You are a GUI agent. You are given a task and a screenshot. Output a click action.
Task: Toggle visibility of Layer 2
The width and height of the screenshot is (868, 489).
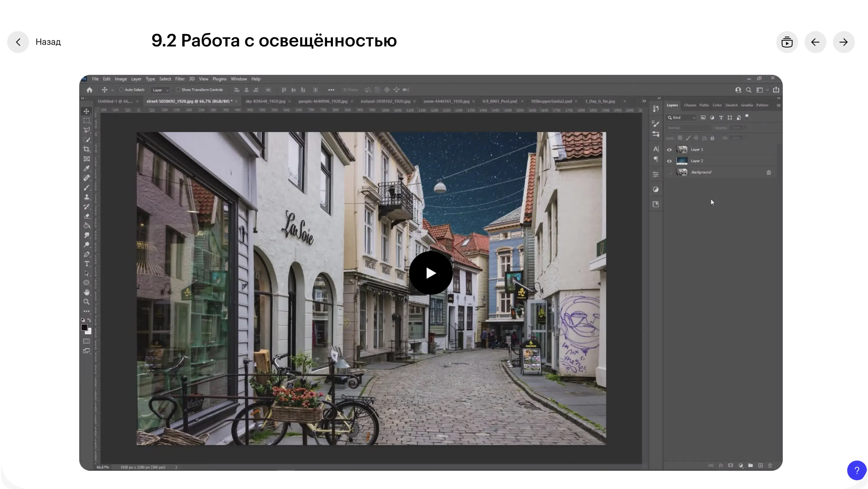click(669, 161)
